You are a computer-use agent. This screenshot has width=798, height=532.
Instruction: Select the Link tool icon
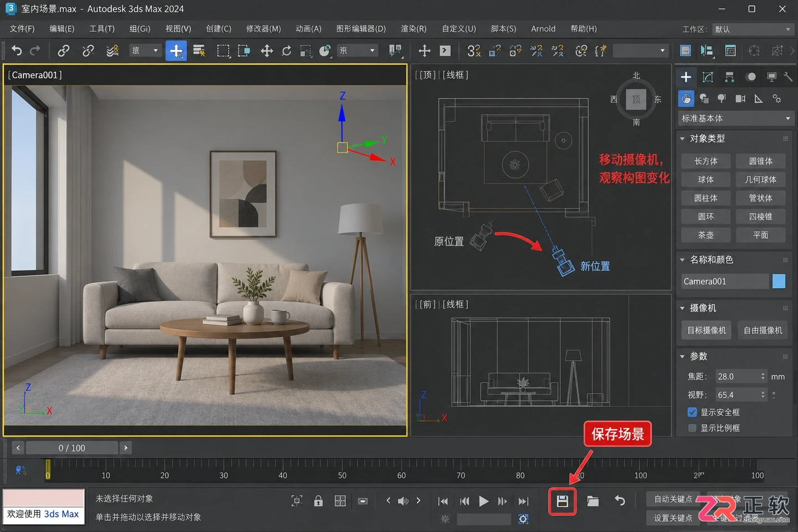click(x=64, y=51)
